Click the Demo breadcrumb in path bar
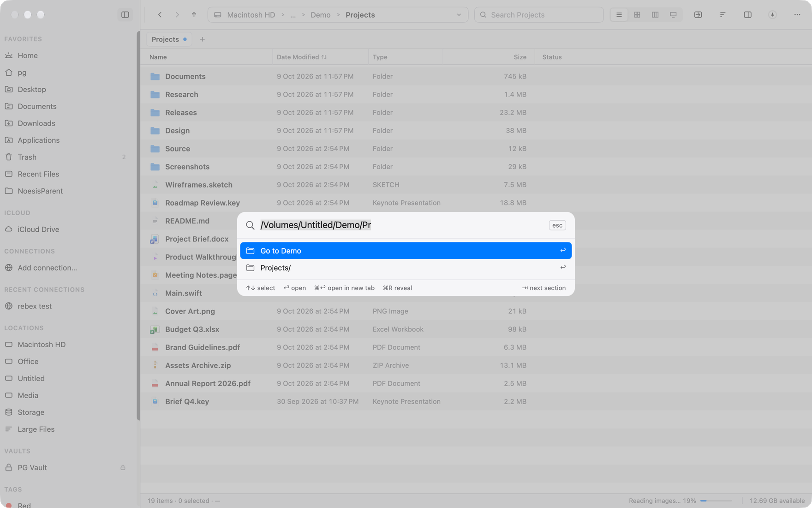Screen dimensions: 812x508 [320, 15]
